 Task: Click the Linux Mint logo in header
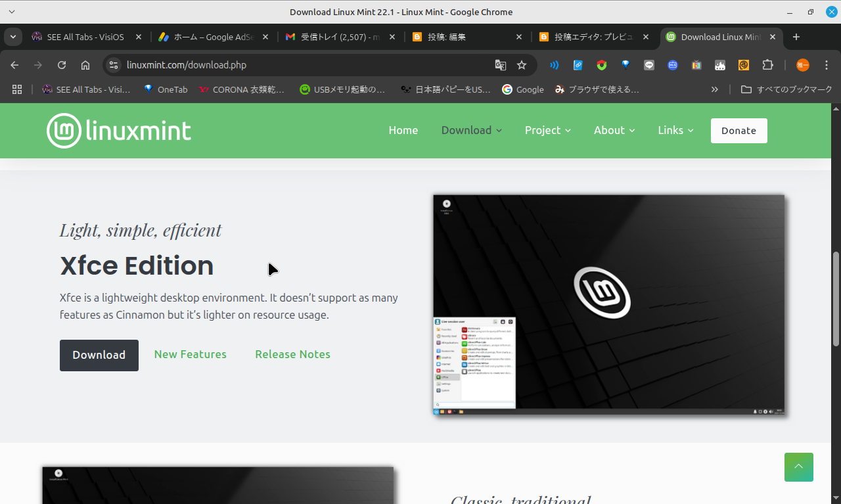(x=119, y=131)
